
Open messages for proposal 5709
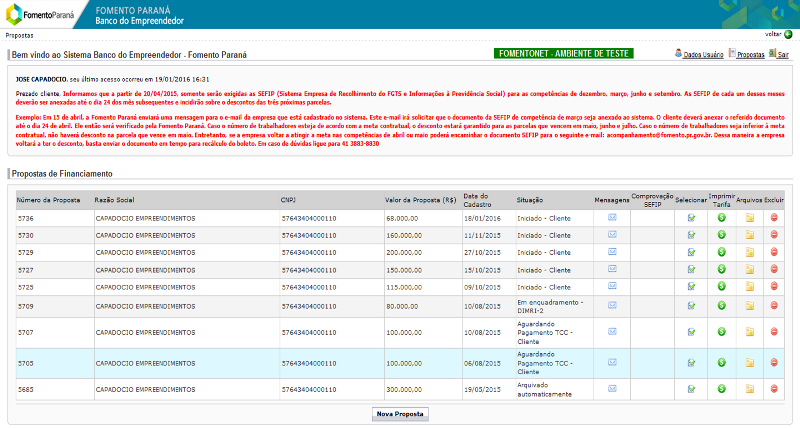tap(612, 306)
